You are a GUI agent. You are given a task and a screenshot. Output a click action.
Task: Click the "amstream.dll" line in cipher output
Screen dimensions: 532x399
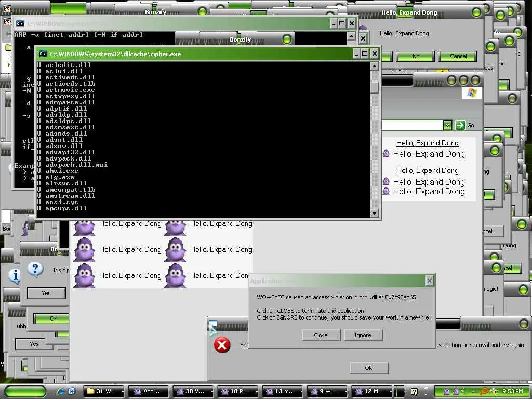[66, 196]
